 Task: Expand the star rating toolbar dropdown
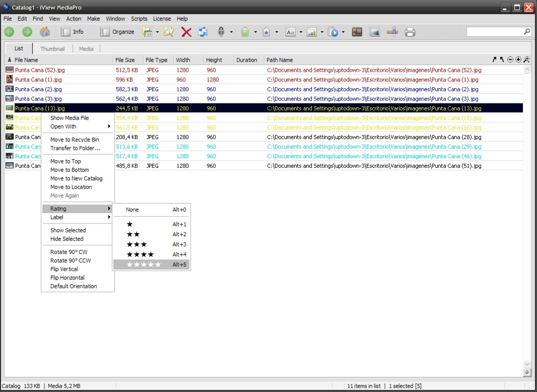276,32
